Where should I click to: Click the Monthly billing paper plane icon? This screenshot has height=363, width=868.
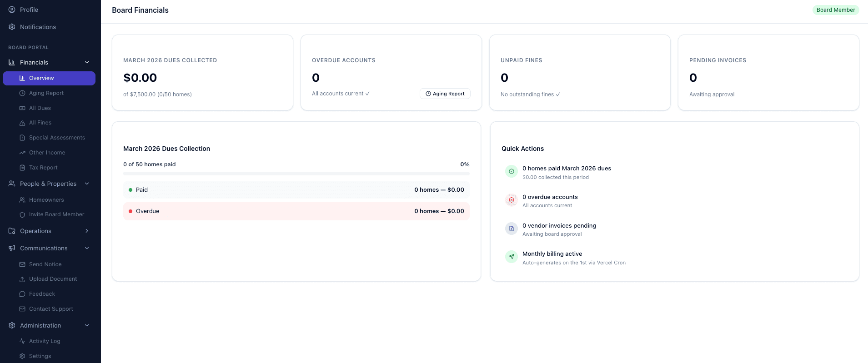[x=512, y=257]
